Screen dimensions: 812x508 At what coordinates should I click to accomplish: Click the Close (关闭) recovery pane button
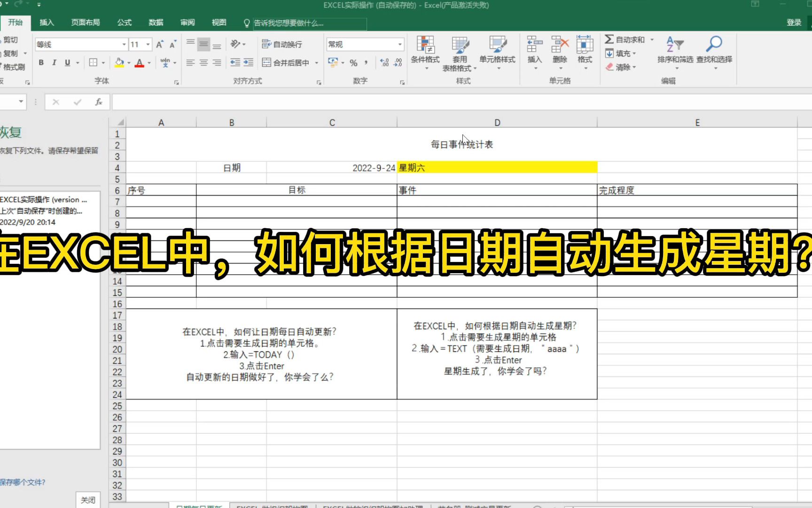[x=88, y=500]
